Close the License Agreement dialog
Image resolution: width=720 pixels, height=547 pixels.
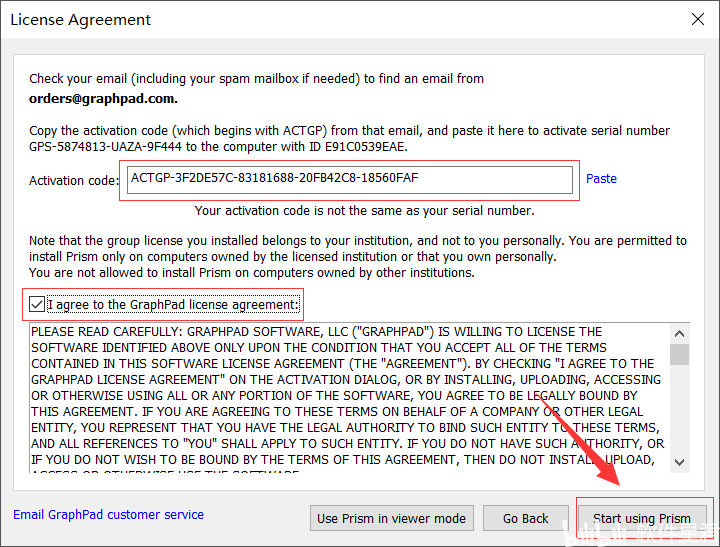point(698,19)
